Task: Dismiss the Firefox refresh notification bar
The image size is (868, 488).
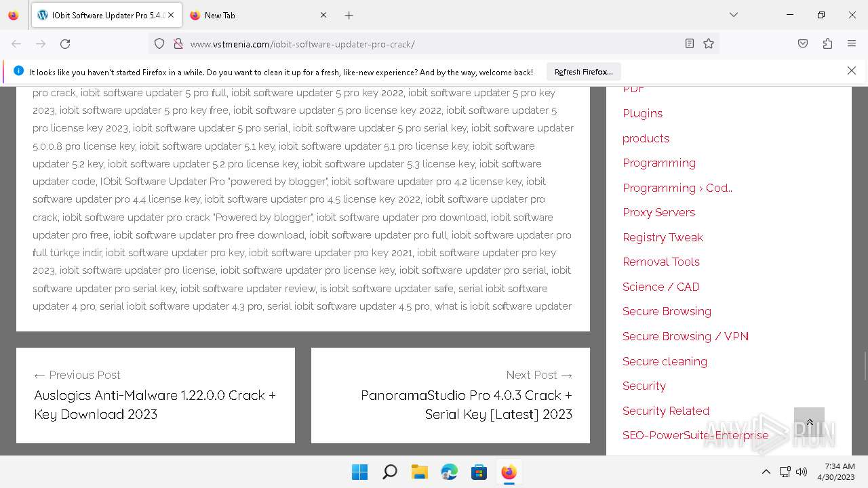Action: pyautogui.click(x=852, y=70)
